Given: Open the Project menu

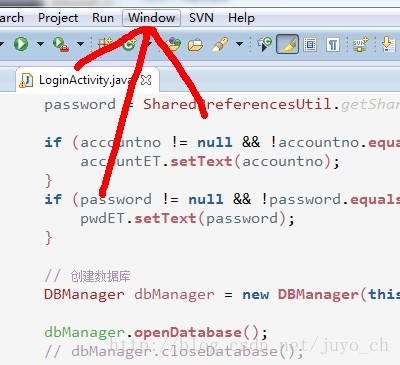Looking at the screenshot, I should pyautogui.click(x=58, y=18).
